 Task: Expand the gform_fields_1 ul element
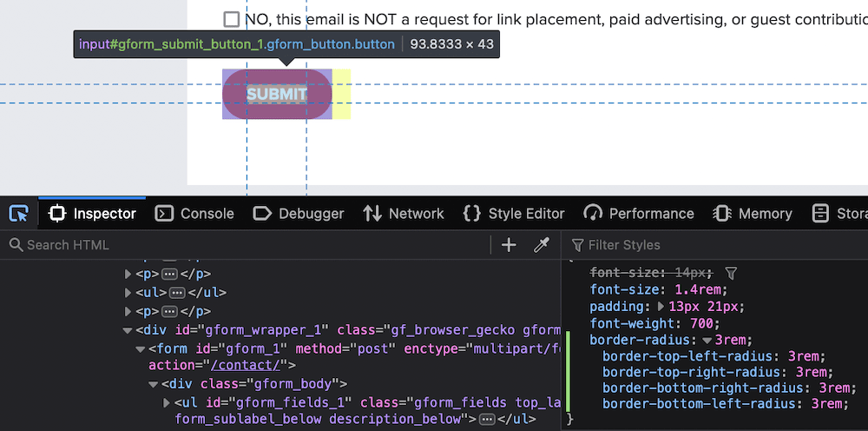tap(167, 402)
